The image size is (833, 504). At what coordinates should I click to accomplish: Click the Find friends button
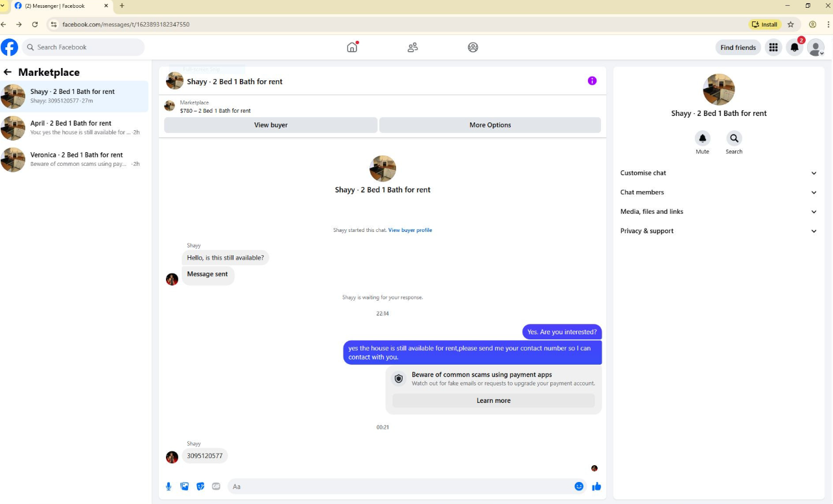[738, 47]
